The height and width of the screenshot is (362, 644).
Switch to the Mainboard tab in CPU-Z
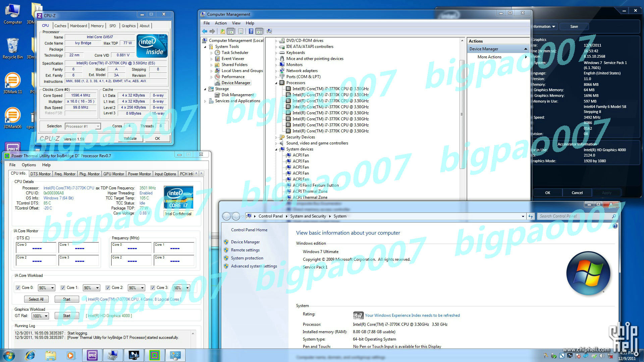pos(78,26)
